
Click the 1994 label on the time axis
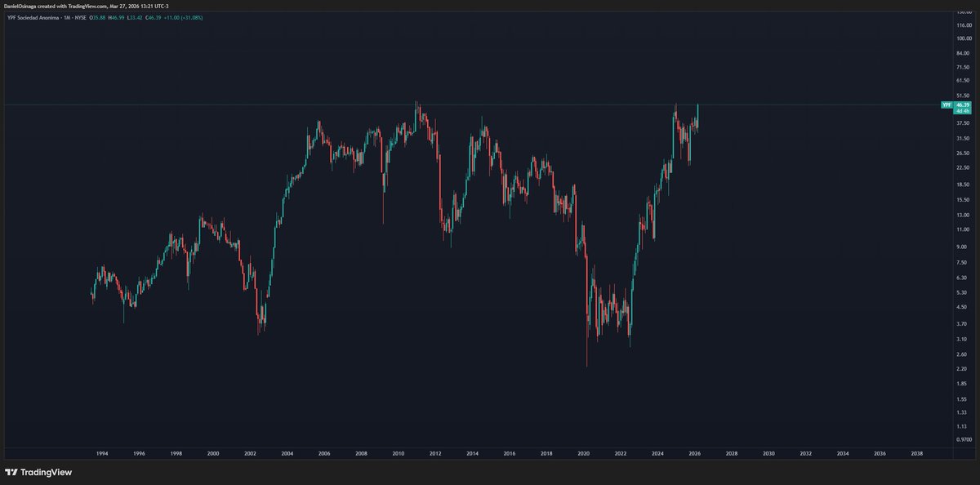pyautogui.click(x=101, y=453)
